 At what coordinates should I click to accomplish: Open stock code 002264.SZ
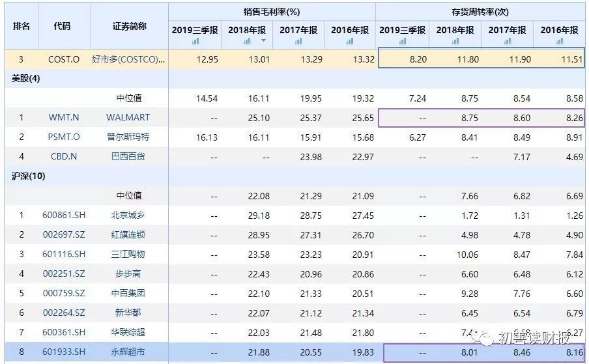pyautogui.click(x=64, y=313)
